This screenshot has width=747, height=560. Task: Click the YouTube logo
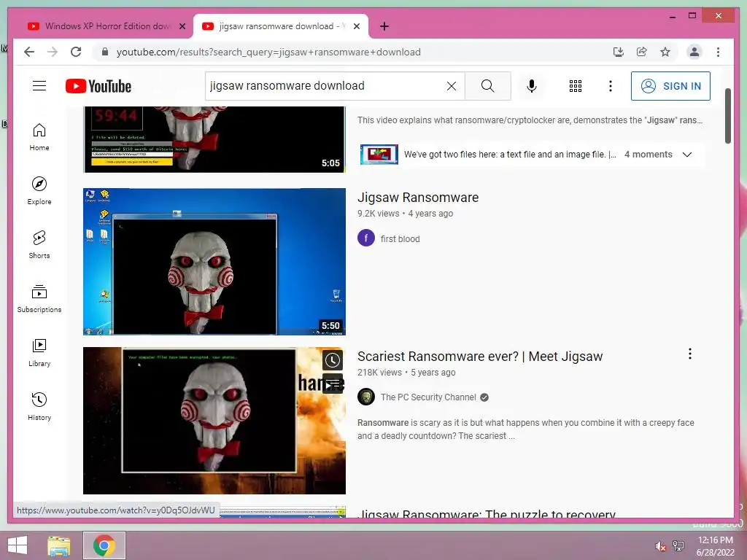(98, 86)
